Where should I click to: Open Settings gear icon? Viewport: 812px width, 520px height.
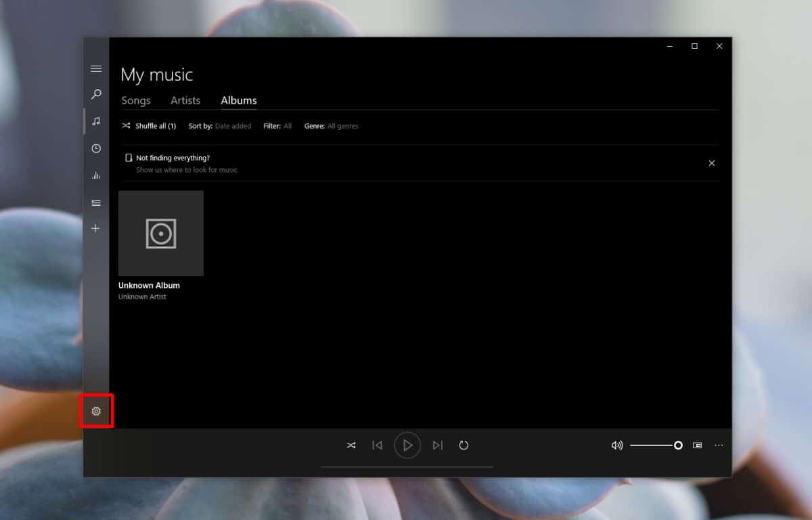coord(96,411)
